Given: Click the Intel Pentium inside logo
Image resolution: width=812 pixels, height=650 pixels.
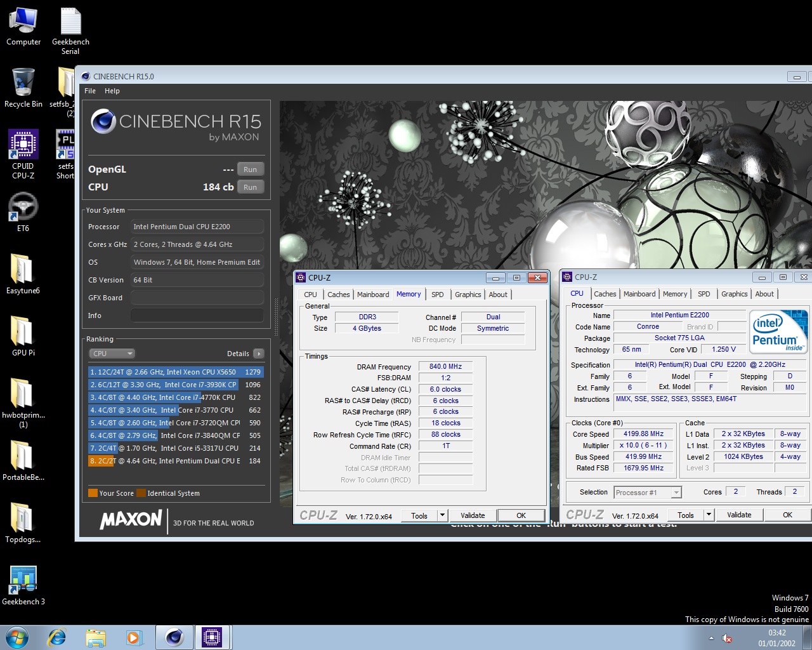Looking at the screenshot, I should click(778, 331).
